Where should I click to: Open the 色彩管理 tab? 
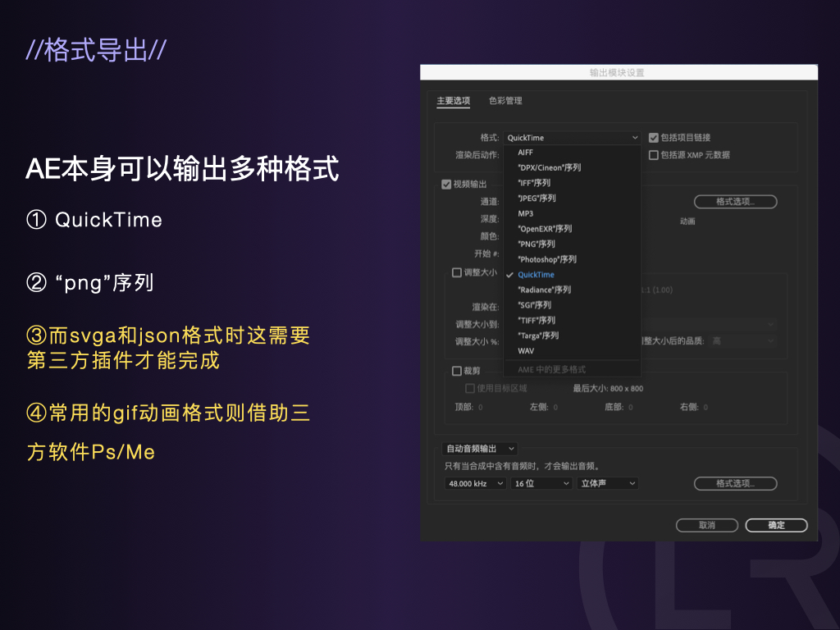[x=505, y=101]
